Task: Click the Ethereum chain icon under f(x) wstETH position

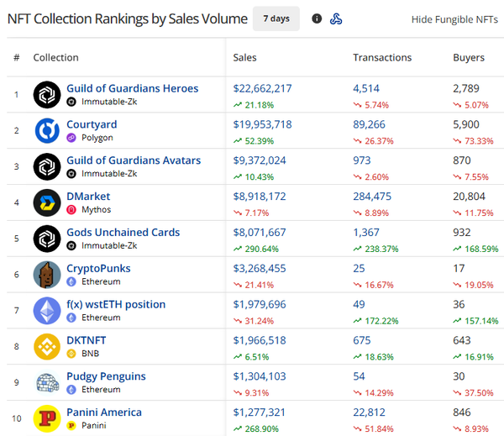Action: (x=71, y=318)
